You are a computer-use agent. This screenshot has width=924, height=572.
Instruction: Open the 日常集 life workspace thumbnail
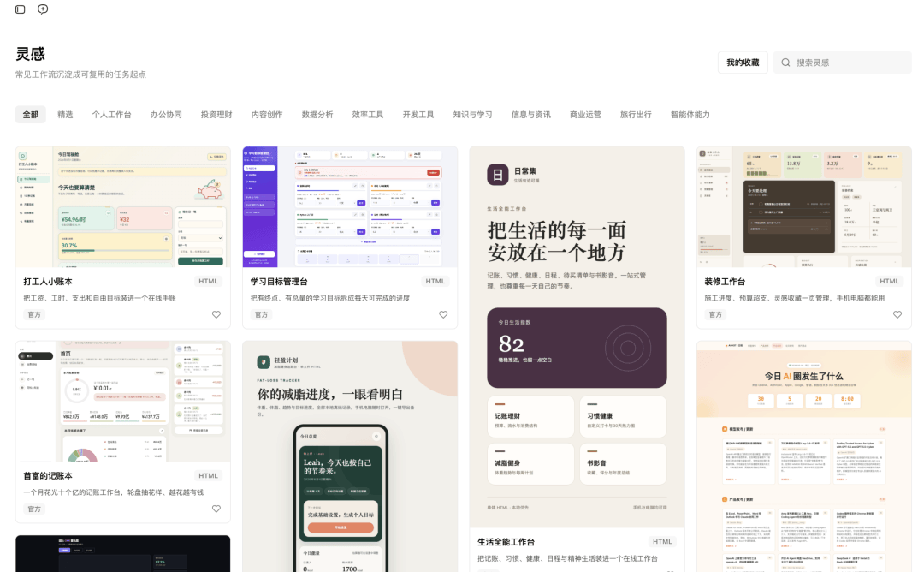coord(577,337)
